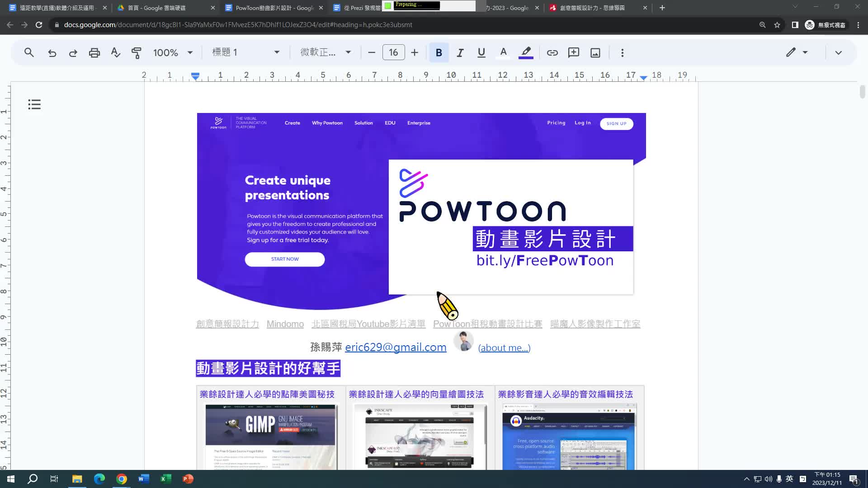Open the editing mode pencil dropdown
The width and height of the screenshot is (868, 488).
pyautogui.click(x=797, y=52)
